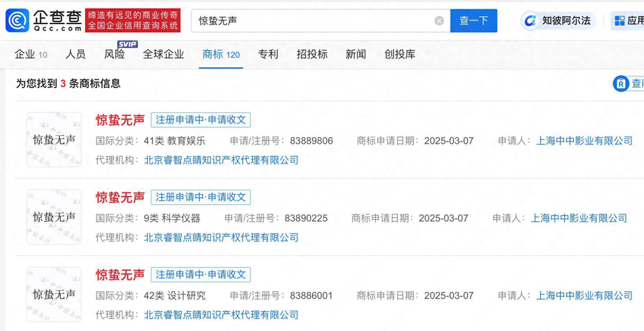
Task: Click the 查一下 search button
Action: click(x=473, y=21)
